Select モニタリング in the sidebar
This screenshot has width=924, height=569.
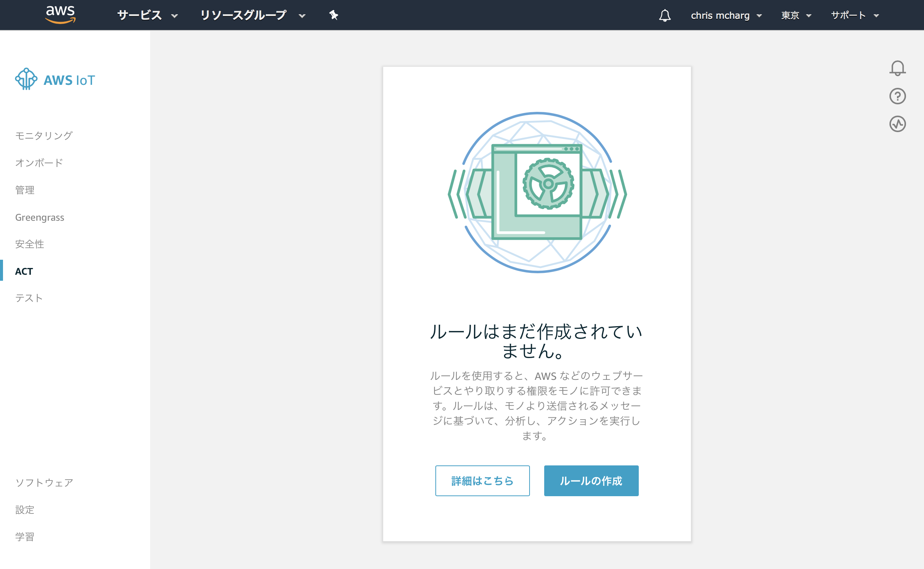point(44,135)
